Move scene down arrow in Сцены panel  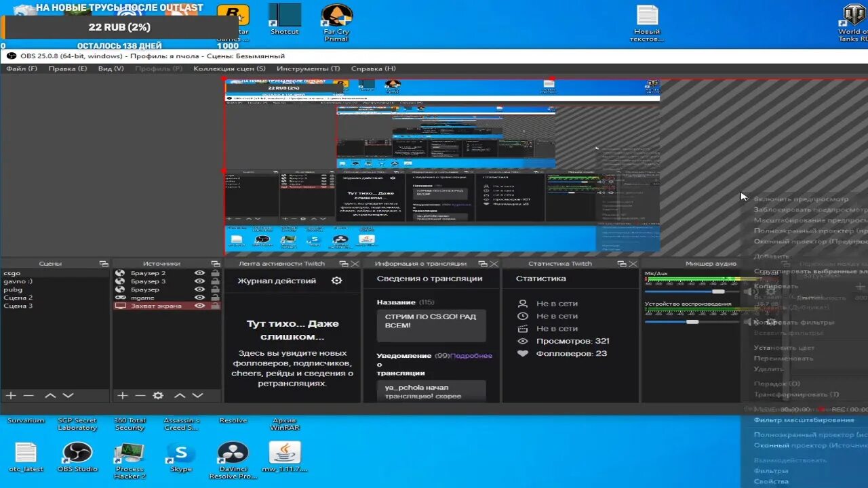[68, 395]
